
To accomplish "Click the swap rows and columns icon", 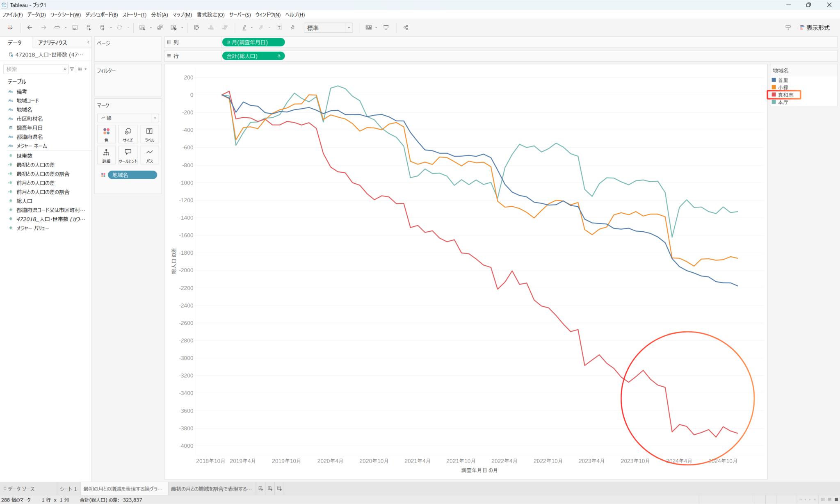I will (x=196, y=27).
